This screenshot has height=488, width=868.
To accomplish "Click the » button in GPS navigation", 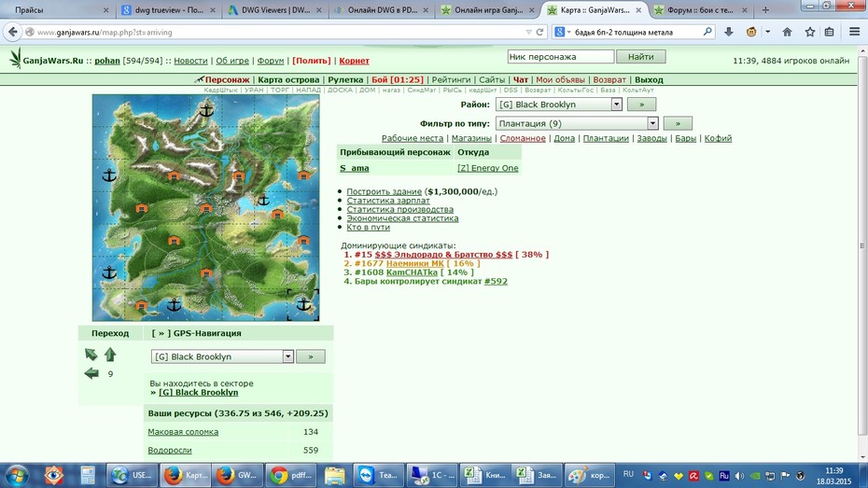I will 311,356.
